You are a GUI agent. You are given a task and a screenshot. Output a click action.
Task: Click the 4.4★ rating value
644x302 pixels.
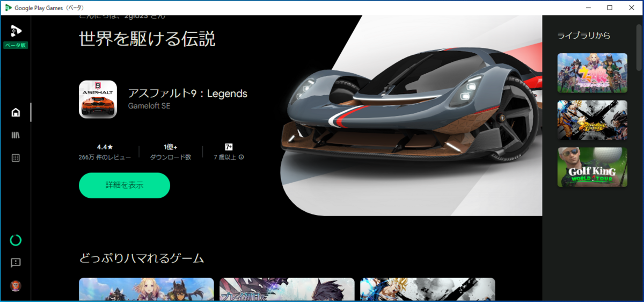pos(105,147)
